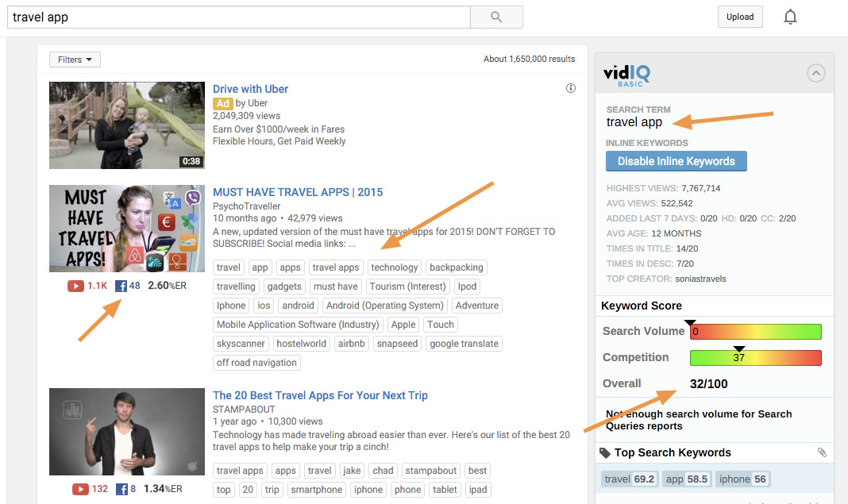Click the chad tag
The height and width of the screenshot is (504, 848).
coord(383,471)
